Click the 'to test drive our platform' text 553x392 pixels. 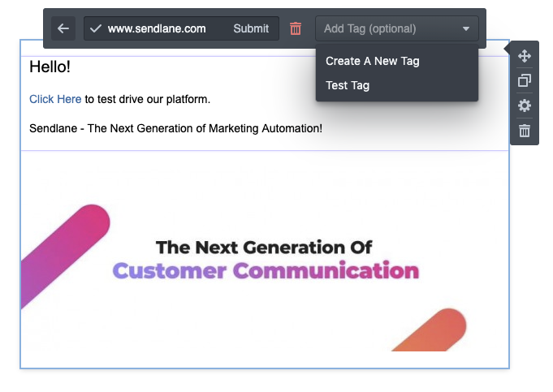pyautogui.click(x=148, y=99)
